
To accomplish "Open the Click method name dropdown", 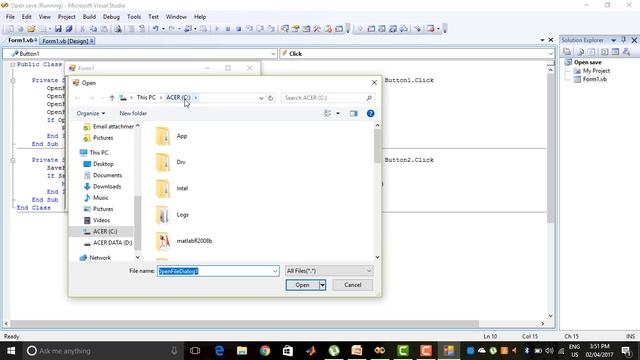I will (x=550, y=53).
